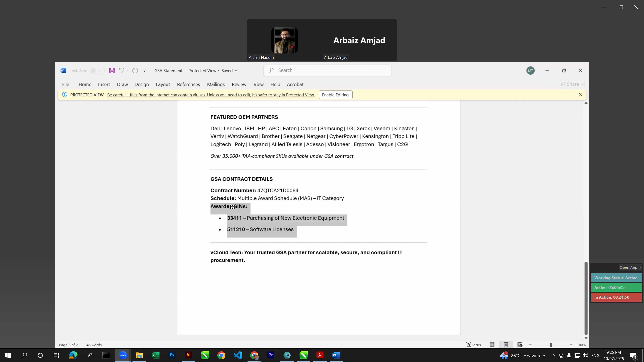Open the Share dropdown button
Viewport: 644px width, 362px height.
pos(572,84)
